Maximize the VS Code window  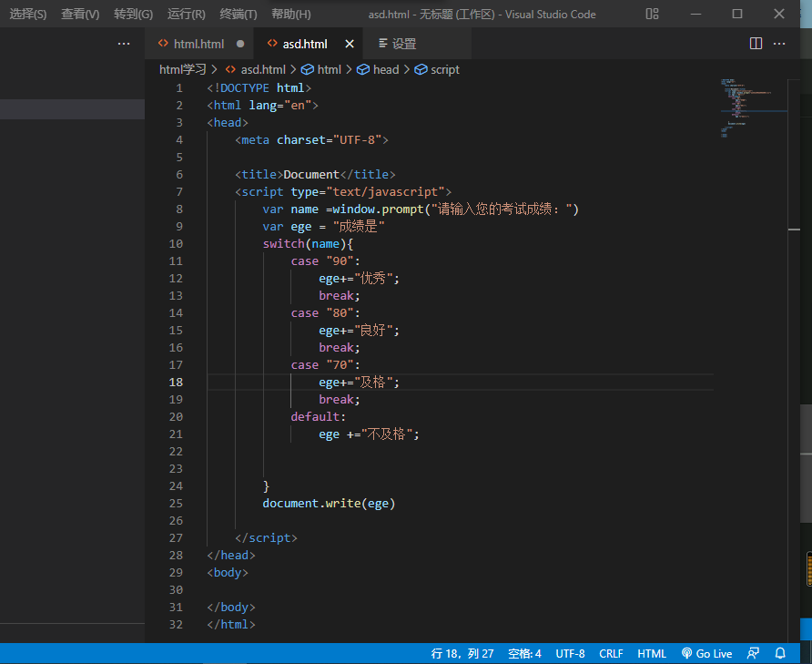tap(737, 14)
